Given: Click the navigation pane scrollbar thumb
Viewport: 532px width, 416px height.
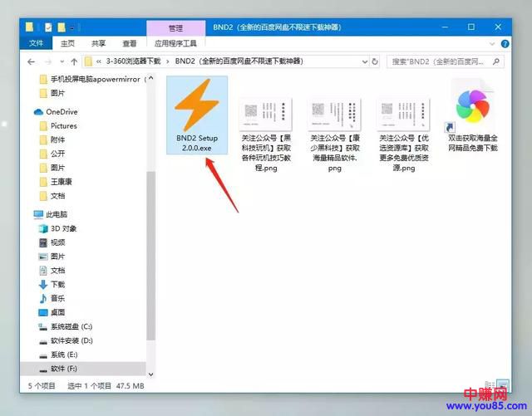Looking at the screenshot, I should tap(151, 256).
